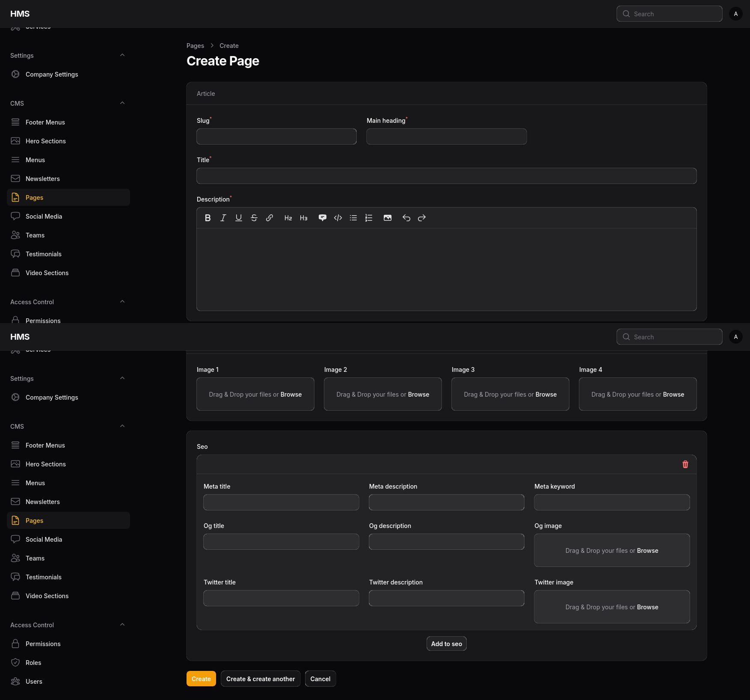Browse files for the Image 3 upload

[546, 394]
